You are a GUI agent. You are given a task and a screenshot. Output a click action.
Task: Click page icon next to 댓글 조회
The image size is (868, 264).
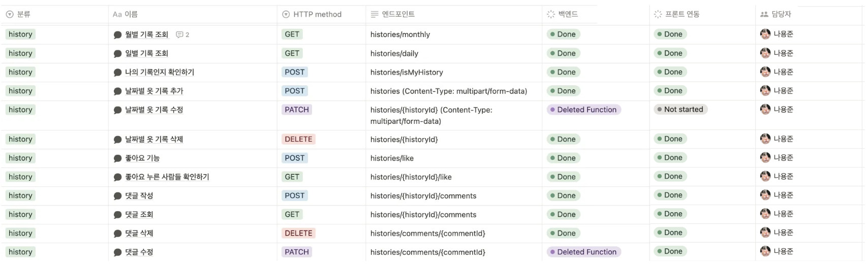point(117,215)
